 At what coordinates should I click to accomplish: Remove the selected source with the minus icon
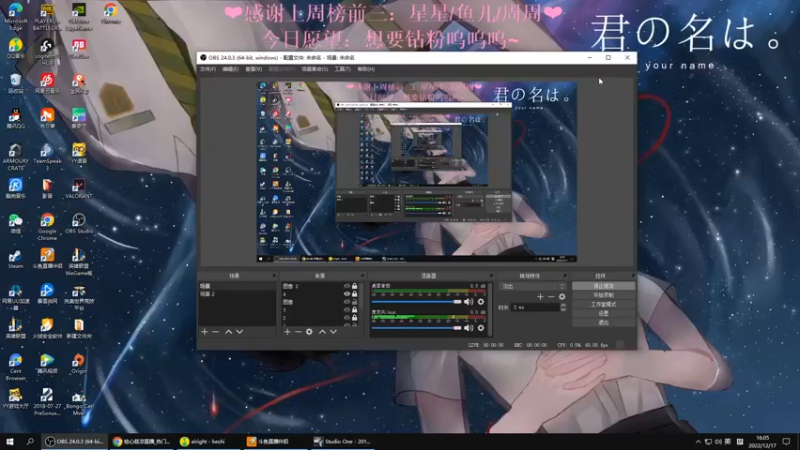coord(298,332)
